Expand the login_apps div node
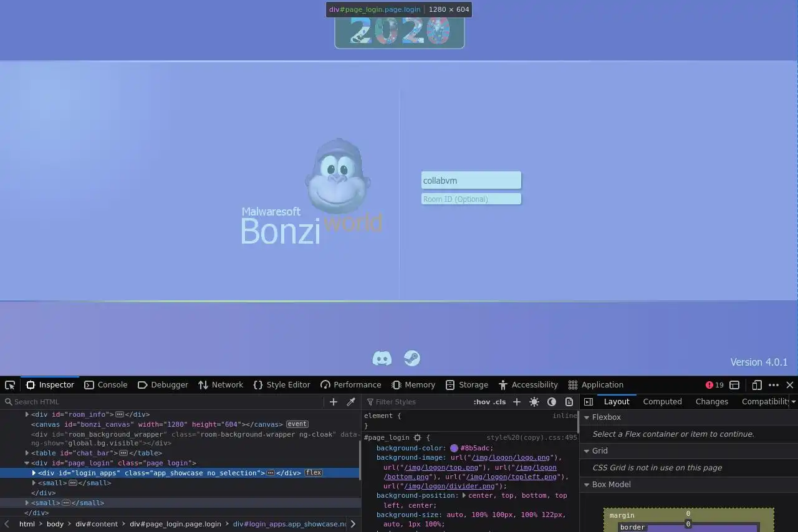The height and width of the screenshot is (532, 798). 34,473
